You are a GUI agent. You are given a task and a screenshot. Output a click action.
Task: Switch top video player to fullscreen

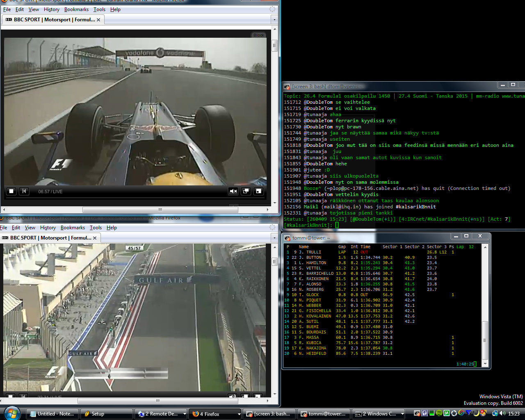(258, 191)
